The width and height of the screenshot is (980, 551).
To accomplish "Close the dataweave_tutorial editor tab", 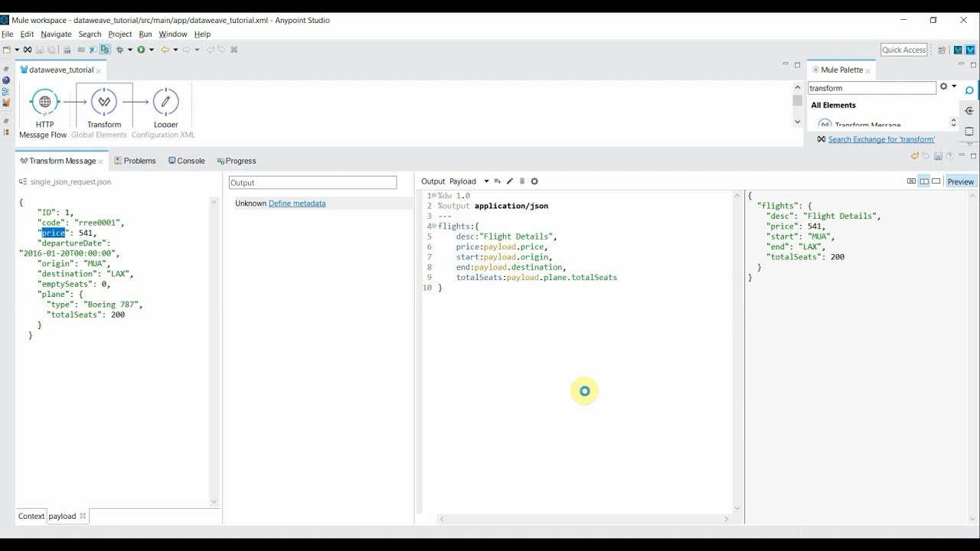I will [x=99, y=70].
